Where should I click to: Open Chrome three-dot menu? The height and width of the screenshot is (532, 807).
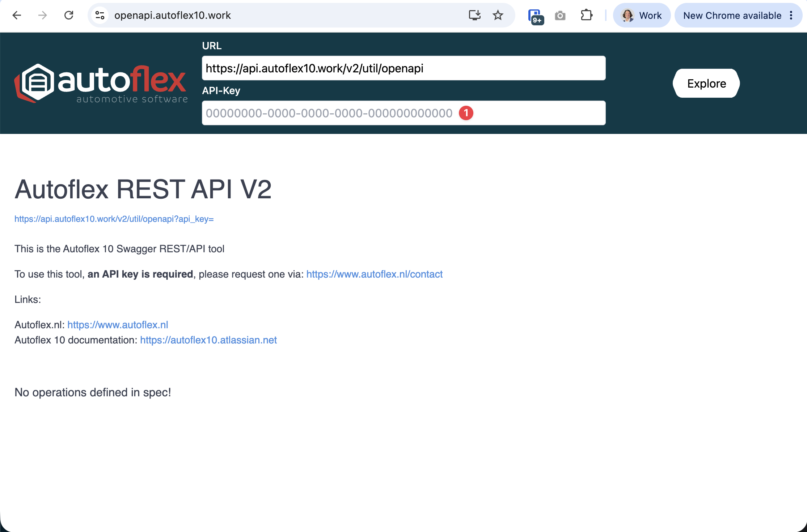tap(791, 15)
